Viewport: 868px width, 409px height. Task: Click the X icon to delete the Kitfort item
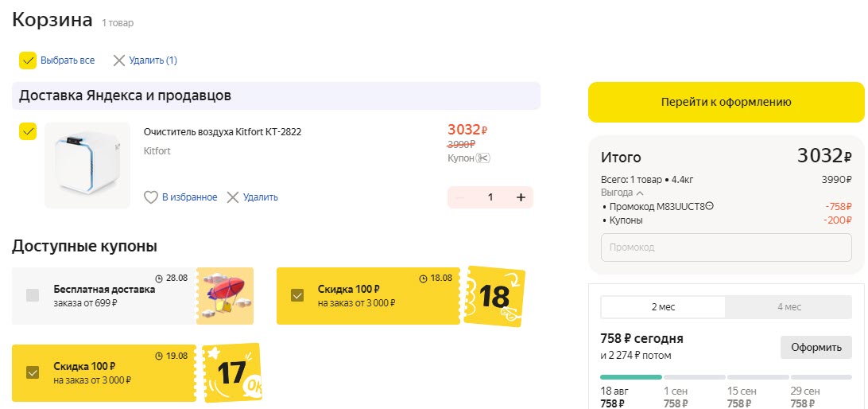tap(233, 197)
